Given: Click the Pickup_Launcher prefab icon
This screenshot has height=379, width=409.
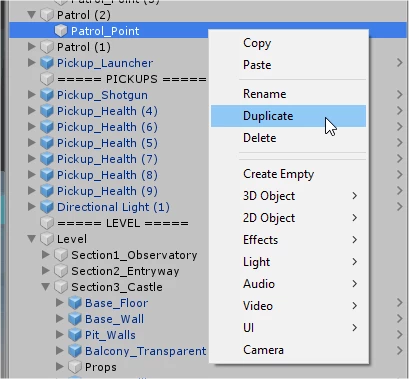Looking at the screenshot, I should click(47, 63).
